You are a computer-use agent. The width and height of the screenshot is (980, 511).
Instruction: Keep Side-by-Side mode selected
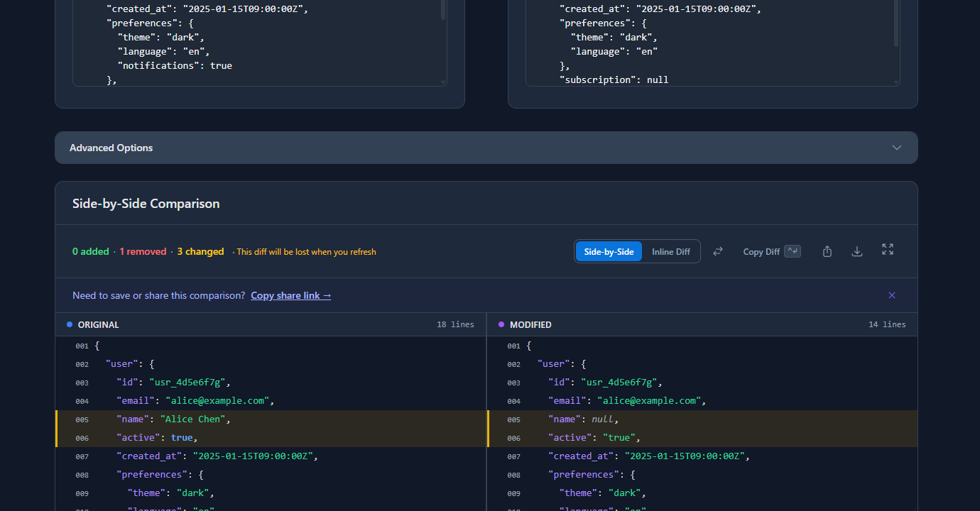(x=608, y=251)
